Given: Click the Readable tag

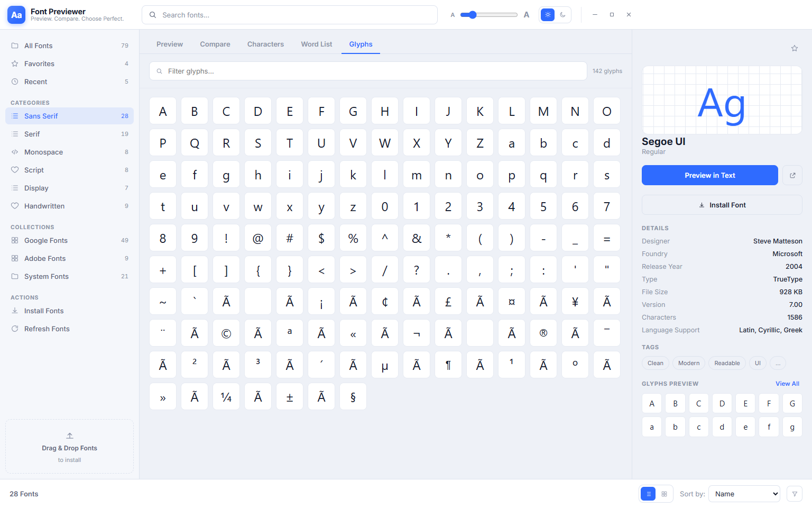Looking at the screenshot, I should pos(727,363).
